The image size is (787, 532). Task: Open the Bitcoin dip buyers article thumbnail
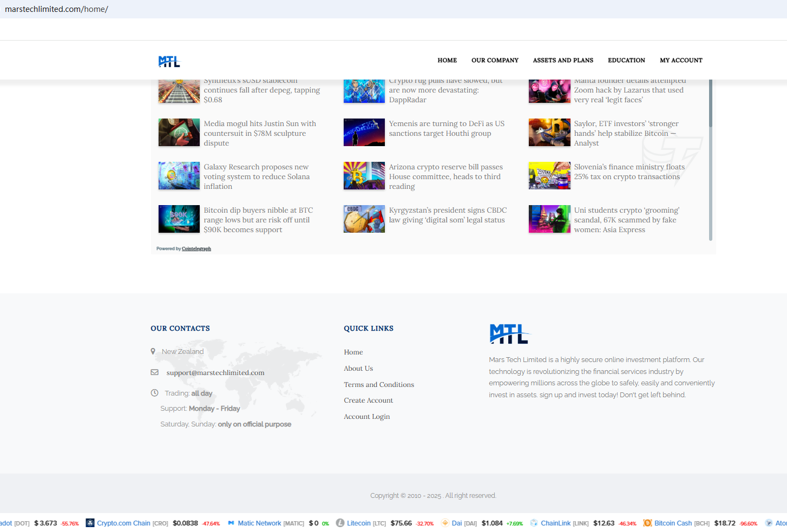179,219
